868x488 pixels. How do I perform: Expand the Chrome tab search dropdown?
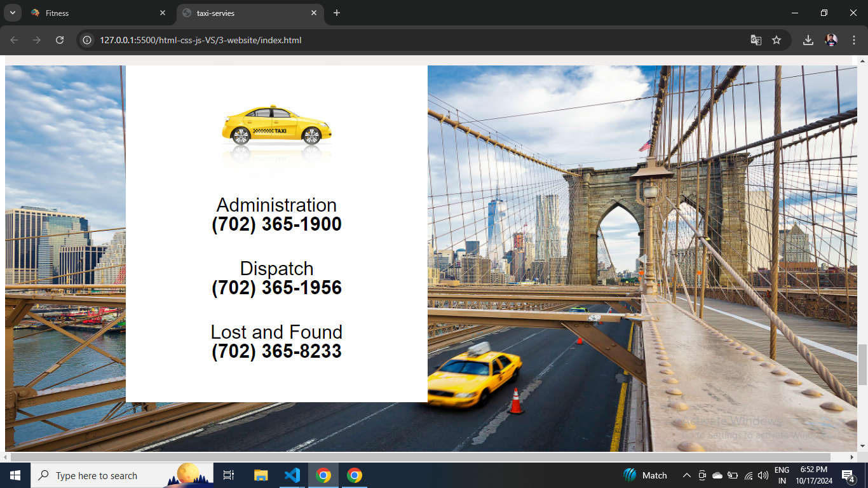tap(12, 13)
